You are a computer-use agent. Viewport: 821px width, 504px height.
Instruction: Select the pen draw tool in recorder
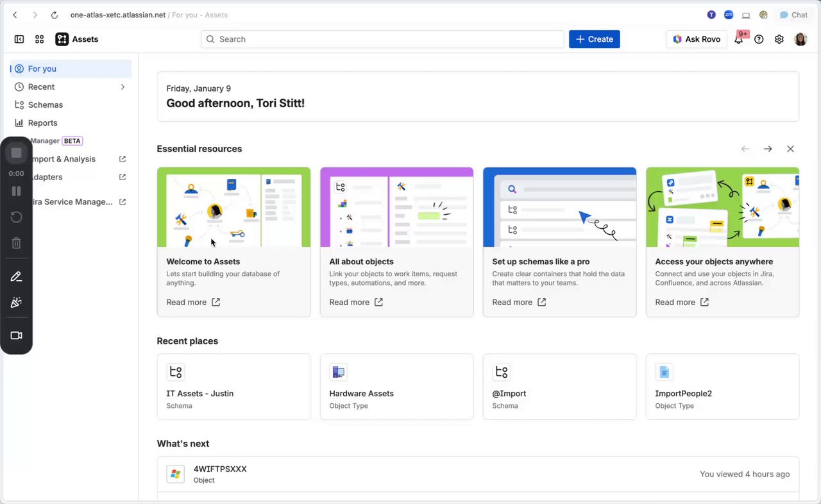pos(17,276)
